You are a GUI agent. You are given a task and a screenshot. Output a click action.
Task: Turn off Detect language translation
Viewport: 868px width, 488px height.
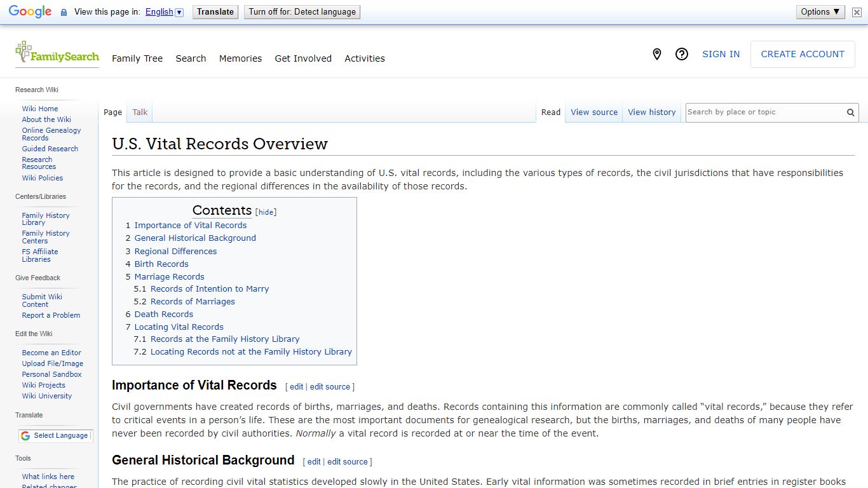(x=302, y=12)
